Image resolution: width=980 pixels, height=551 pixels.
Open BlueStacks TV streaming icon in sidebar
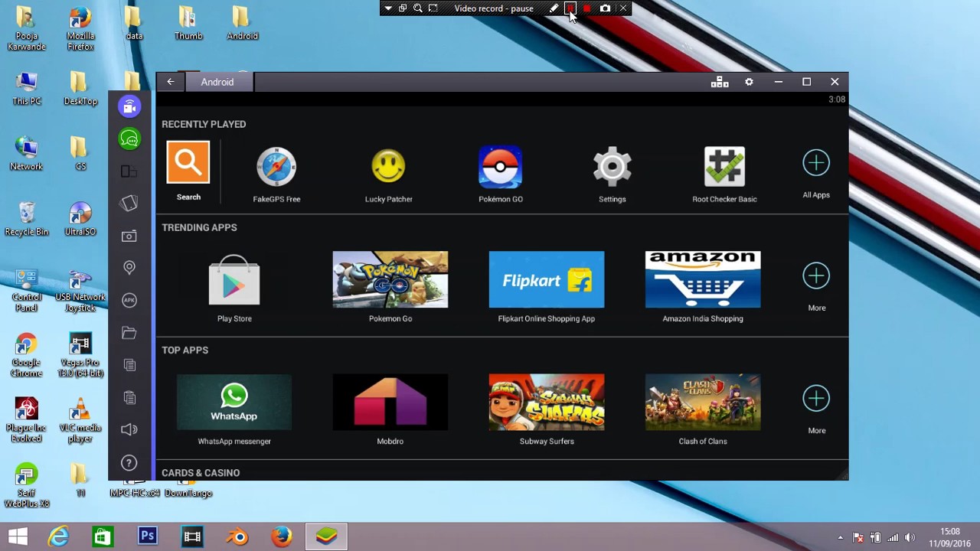pos(129,106)
